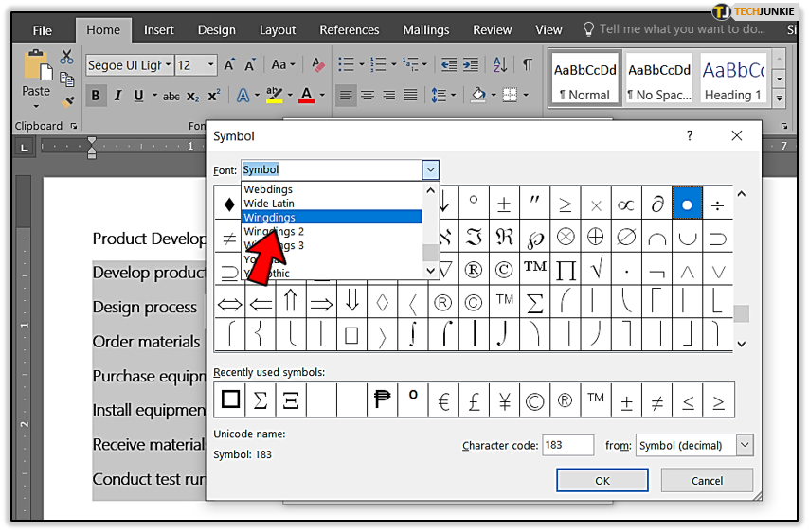
Task: Click the Paste clipboard icon
Action: [x=37, y=66]
